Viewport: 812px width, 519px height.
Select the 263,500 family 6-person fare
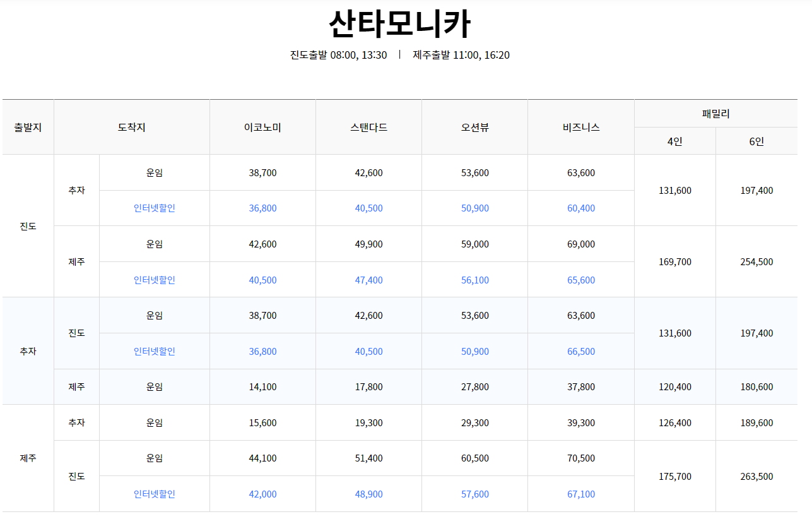pos(756,477)
